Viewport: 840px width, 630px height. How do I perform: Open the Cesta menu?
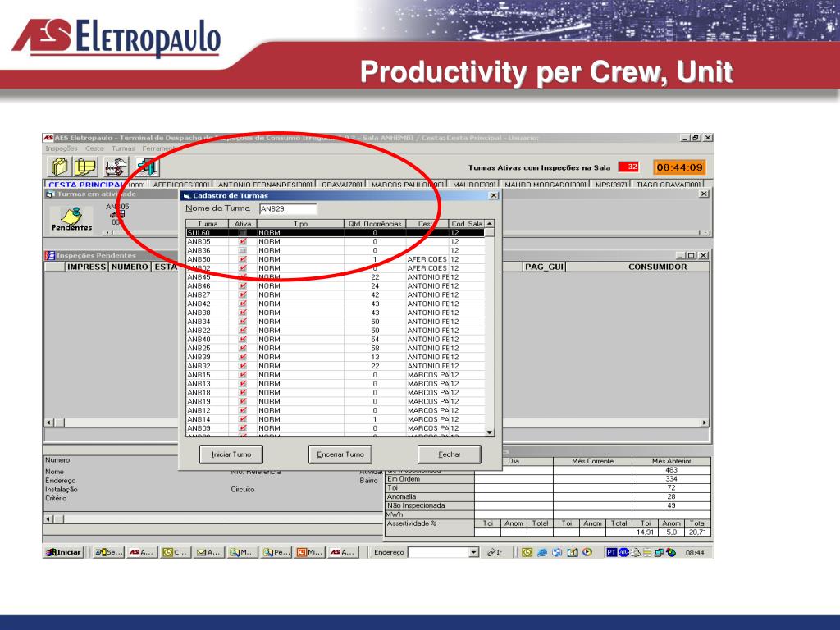(95, 148)
